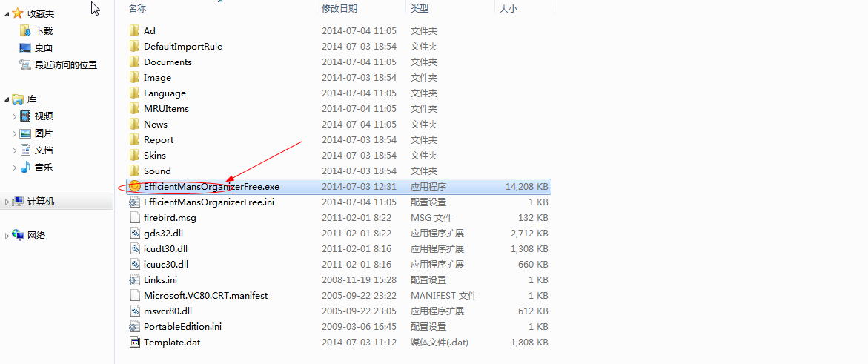Select the News folder icon
Image resolution: width=868 pixels, height=364 pixels.
134,124
